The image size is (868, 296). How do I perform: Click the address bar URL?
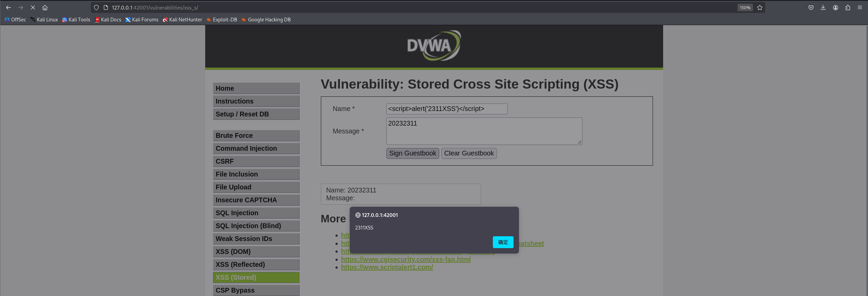pos(155,7)
